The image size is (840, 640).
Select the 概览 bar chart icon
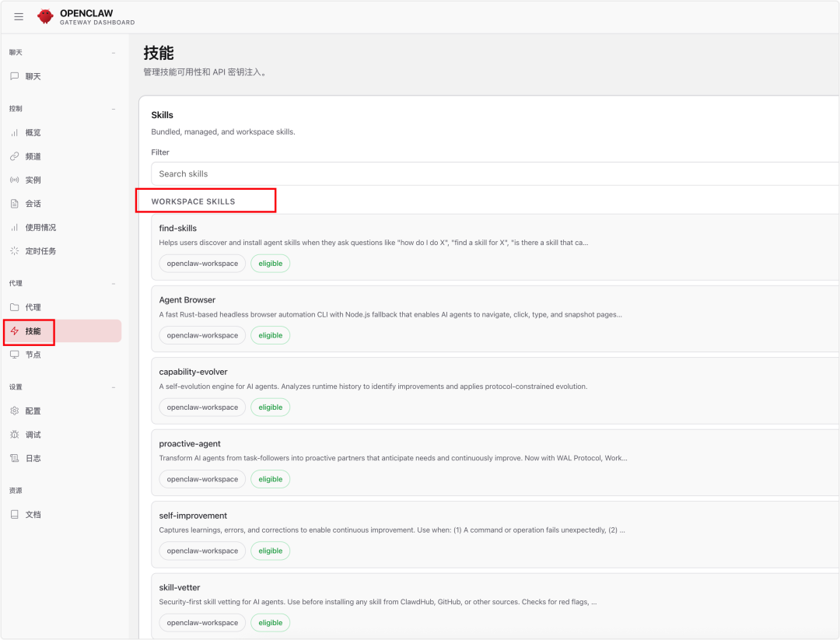point(14,133)
